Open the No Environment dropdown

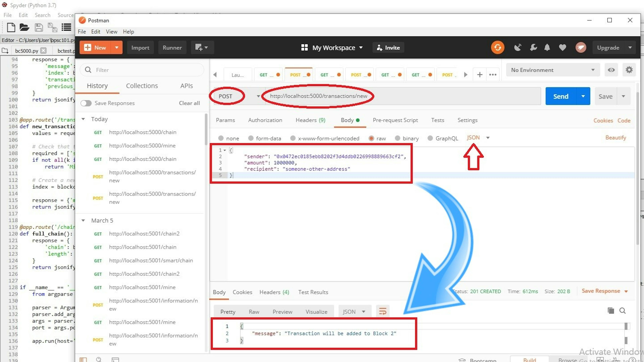553,70
